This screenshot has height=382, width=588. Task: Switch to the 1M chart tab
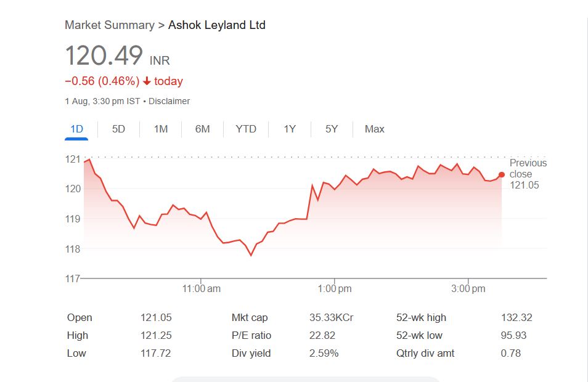tap(161, 129)
